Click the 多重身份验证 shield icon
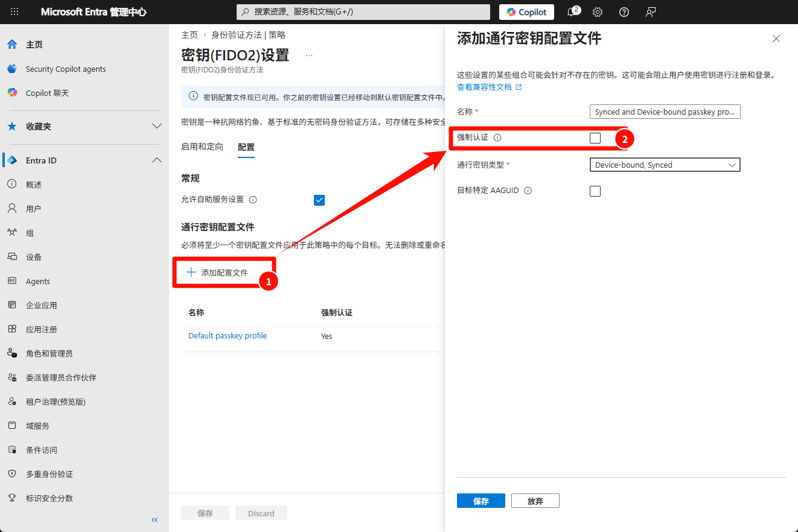The image size is (798, 532). (12, 474)
